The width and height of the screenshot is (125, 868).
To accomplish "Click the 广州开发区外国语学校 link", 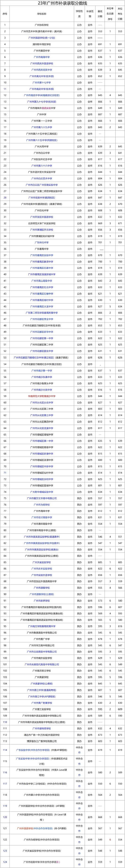I will pos(42,217).
